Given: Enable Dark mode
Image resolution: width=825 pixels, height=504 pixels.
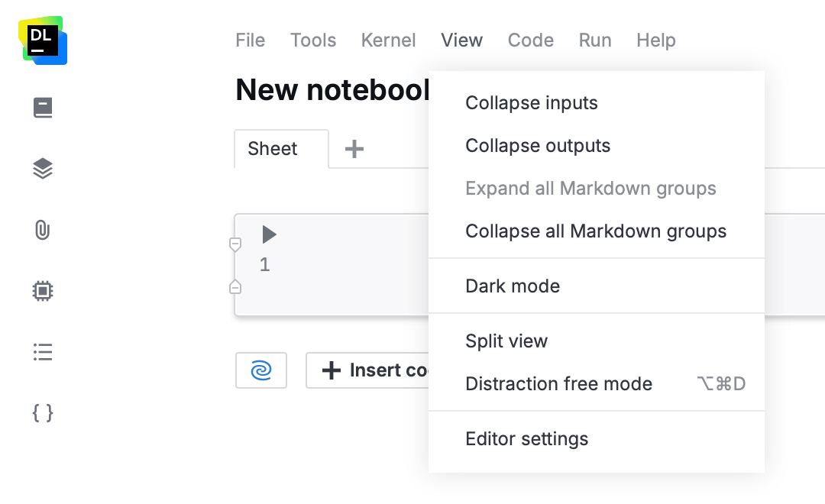Looking at the screenshot, I should click(x=513, y=286).
